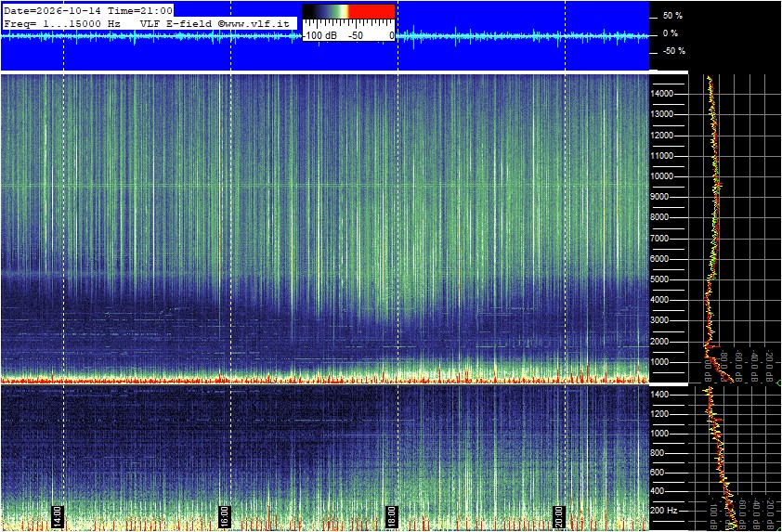Click the 800 Hz label on lower axis
This screenshot has height=532, width=782.
(x=658, y=453)
